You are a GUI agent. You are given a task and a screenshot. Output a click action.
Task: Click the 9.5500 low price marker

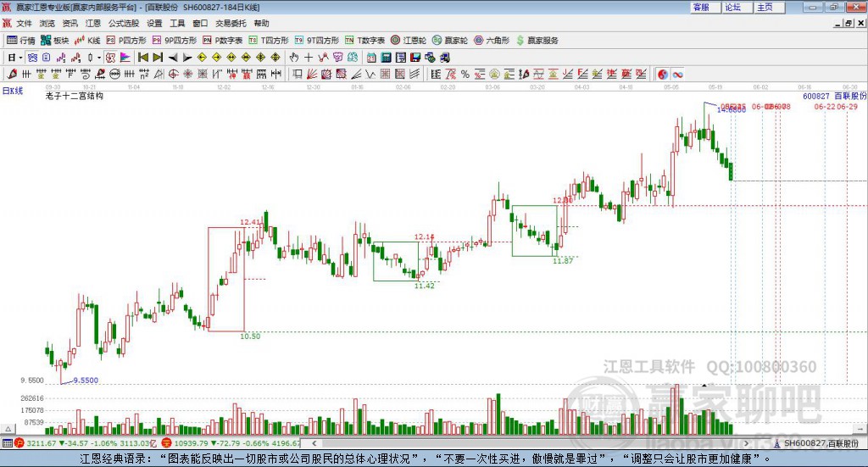point(86,381)
